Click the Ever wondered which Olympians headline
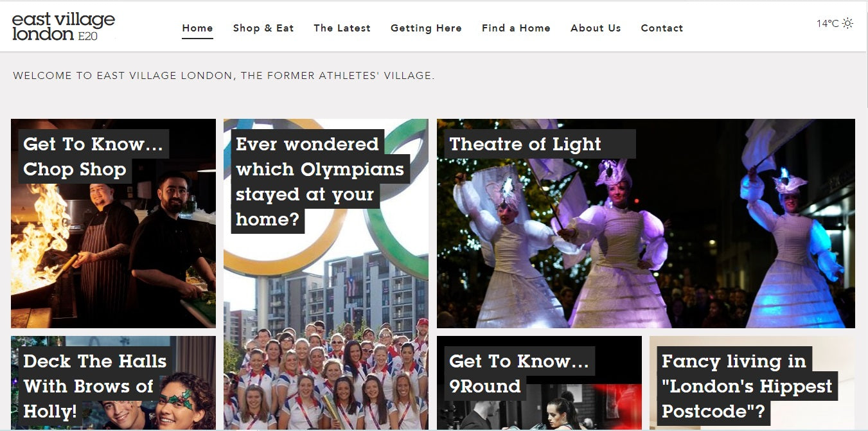The image size is (868, 431). tap(320, 182)
